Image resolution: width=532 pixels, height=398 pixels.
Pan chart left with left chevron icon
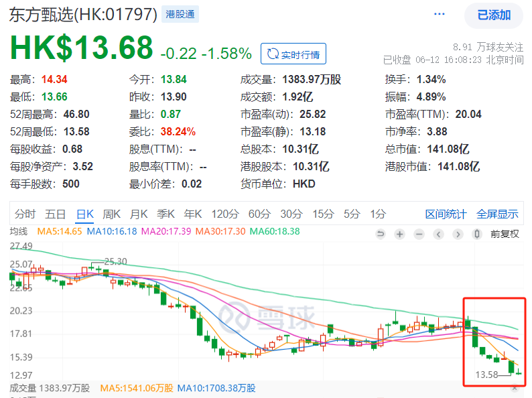[438, 234]
